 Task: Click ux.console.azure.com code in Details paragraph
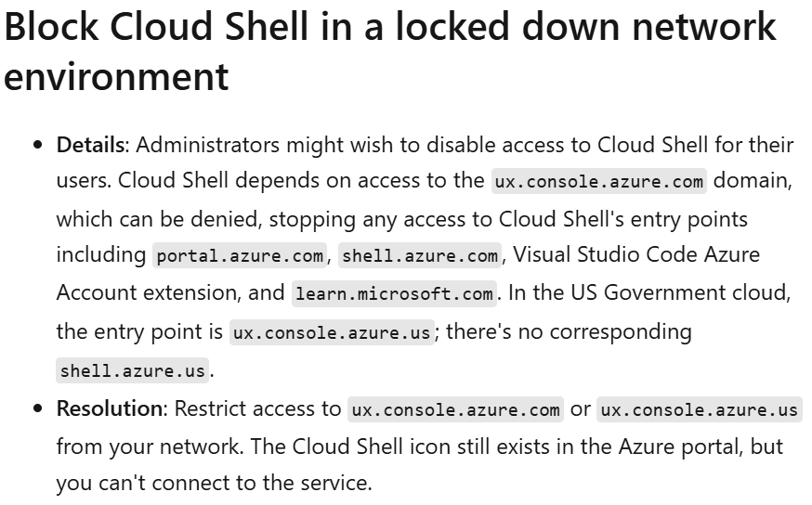click(599, 181)
